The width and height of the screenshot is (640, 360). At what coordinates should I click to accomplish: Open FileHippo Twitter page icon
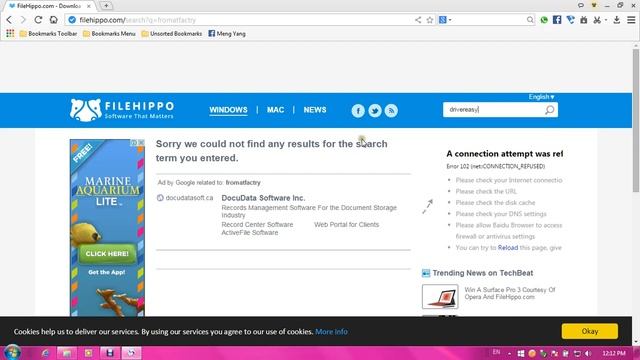(375, 111)
